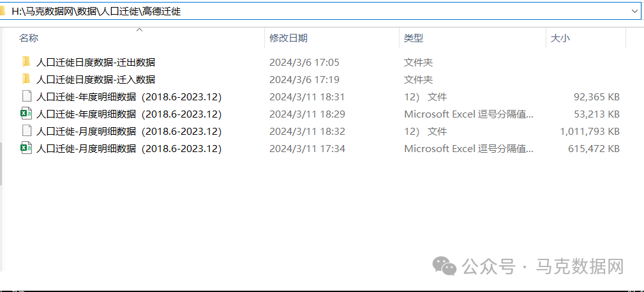Viewport: 644px width, 292px height.
Task: Click the date 2024/3/11 18:29
Action: point(307,114)
